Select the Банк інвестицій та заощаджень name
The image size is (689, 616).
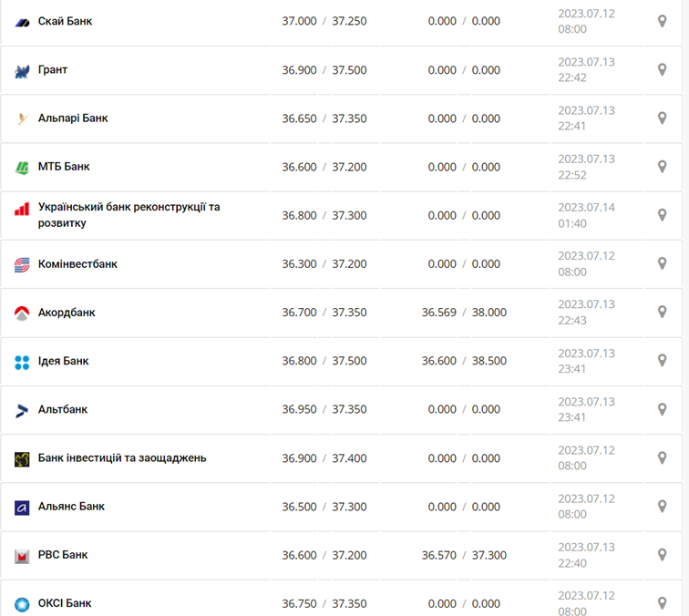[122, 458]
